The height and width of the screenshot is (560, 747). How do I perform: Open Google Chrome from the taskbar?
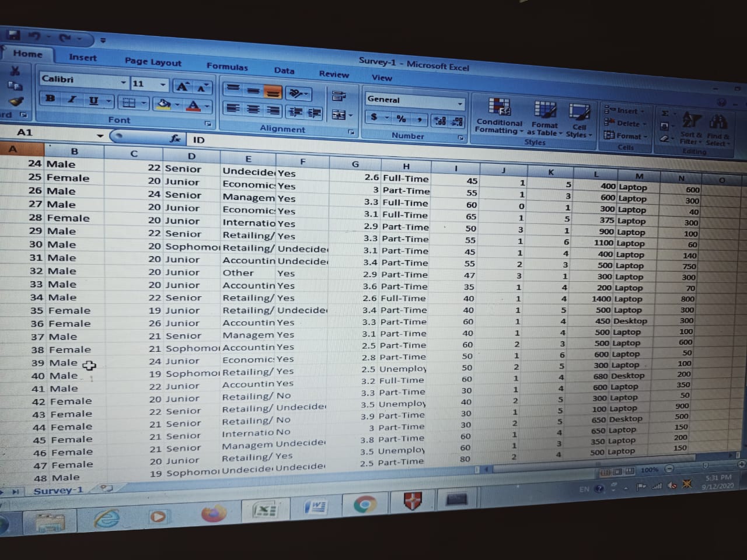click(x=365, y=503)
